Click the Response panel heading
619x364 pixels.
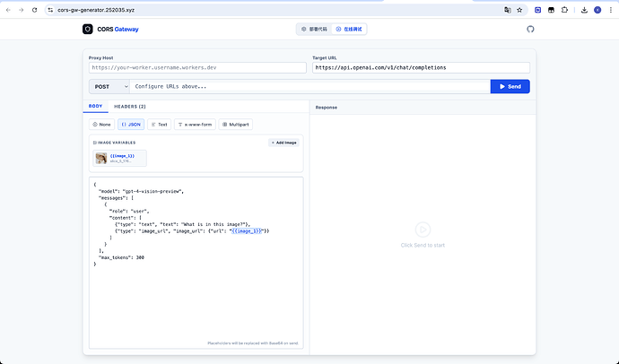(x=327, y=108)
